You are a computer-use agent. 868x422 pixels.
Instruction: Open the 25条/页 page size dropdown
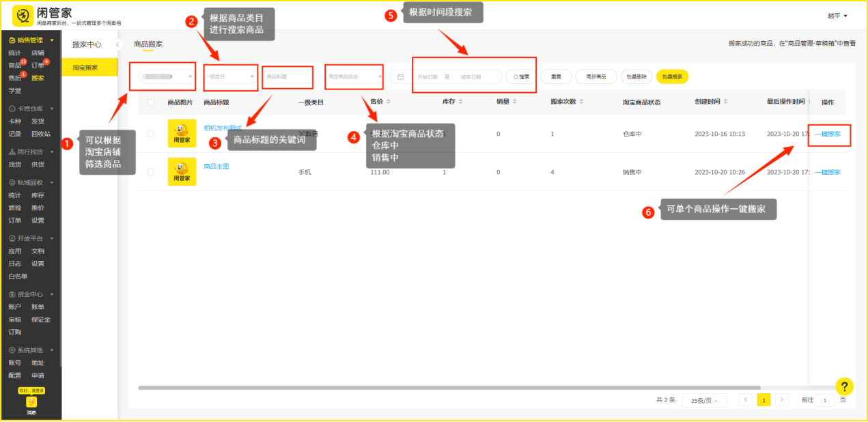(704, 401)
